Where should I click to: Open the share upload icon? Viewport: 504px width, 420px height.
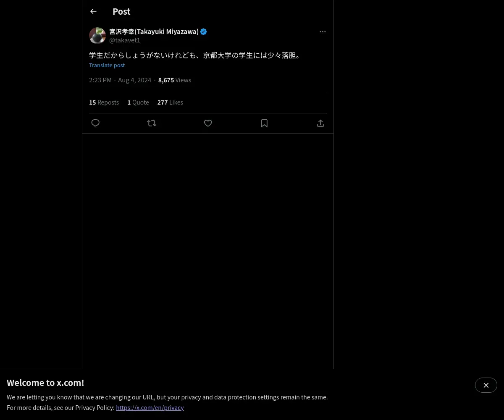[x=320, y=123]
